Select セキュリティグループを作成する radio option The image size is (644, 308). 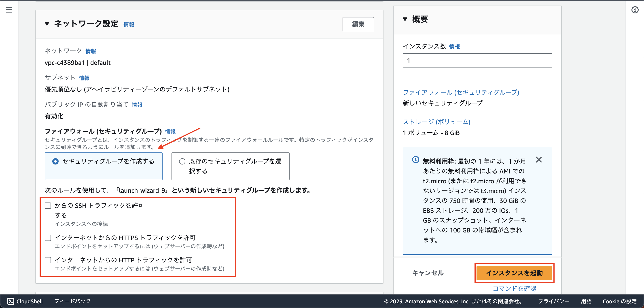pos(55,161)
